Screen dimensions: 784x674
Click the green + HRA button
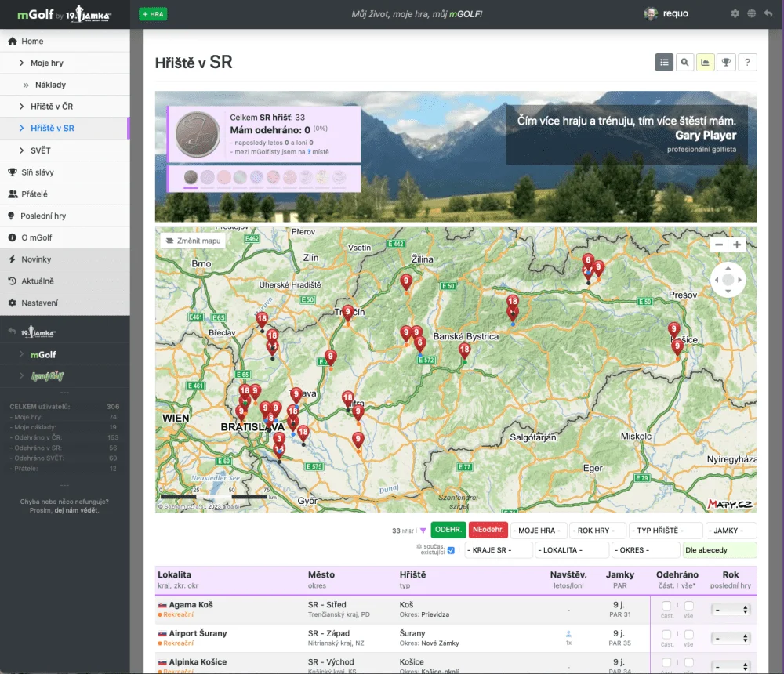pos(153,14)
